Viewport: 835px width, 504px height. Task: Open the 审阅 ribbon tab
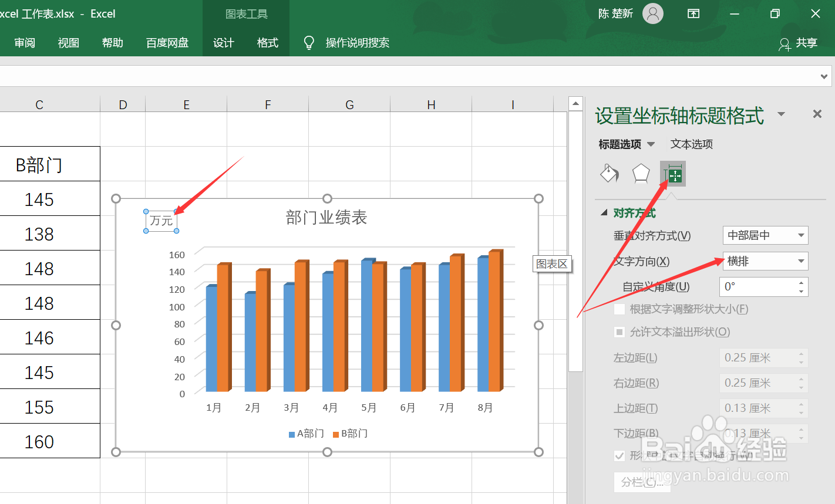pyautogui.click(x=25, y=43)
